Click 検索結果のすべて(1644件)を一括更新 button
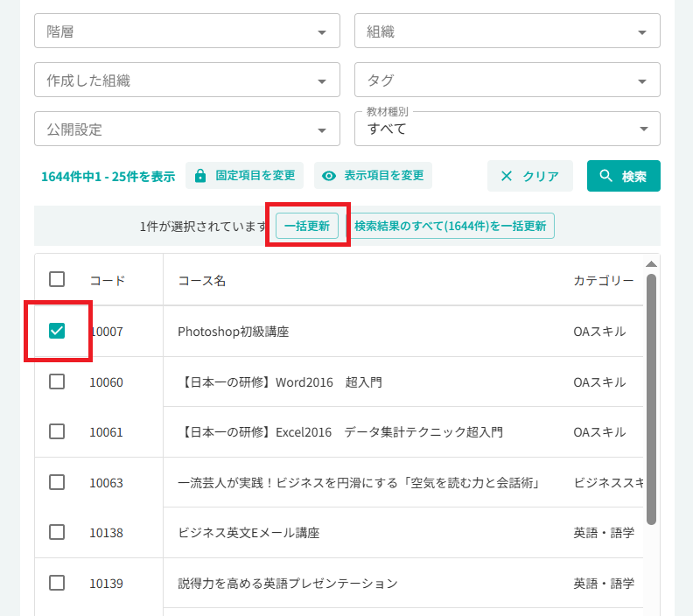Viewport: 693px width, 616px height. click(x=451, y=226)
